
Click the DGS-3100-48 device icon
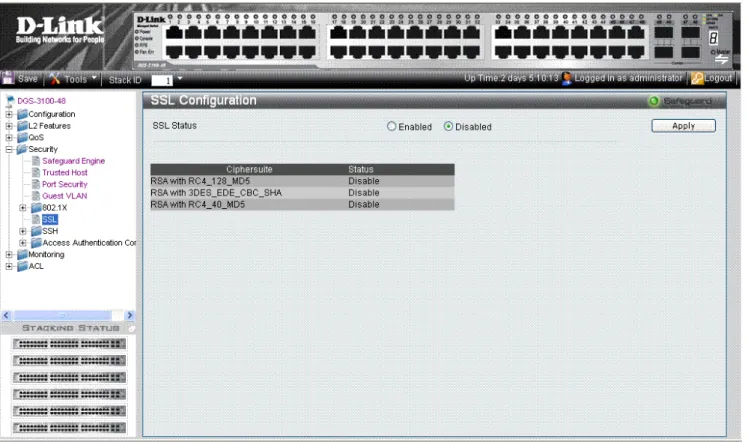[10, 100]
